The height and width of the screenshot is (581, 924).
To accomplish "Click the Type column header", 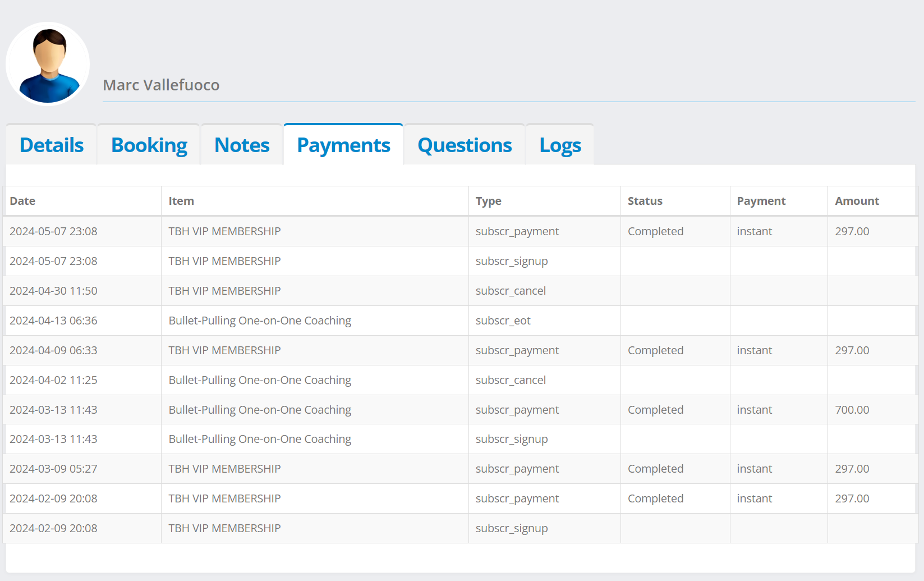I will click(488, 201).
